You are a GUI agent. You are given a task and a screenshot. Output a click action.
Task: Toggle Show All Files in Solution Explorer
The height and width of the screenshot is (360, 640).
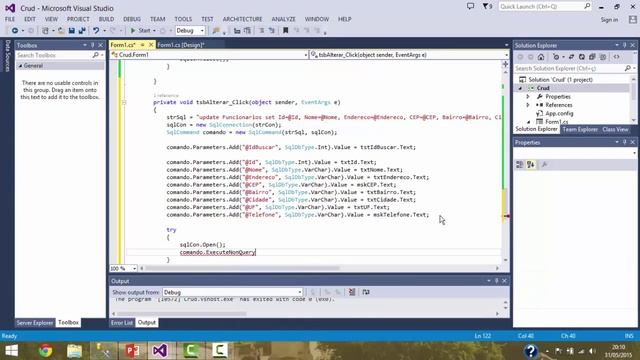click(603, 57)
